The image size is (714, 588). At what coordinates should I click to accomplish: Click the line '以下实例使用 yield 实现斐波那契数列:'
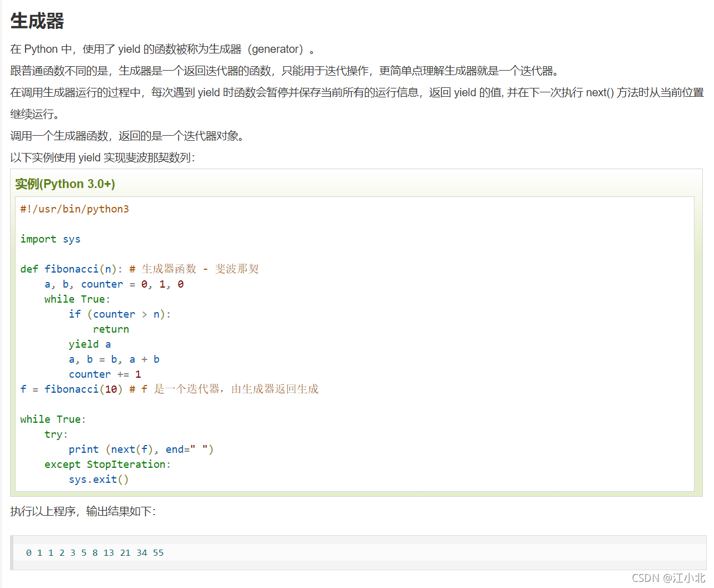tap(103, 157)
